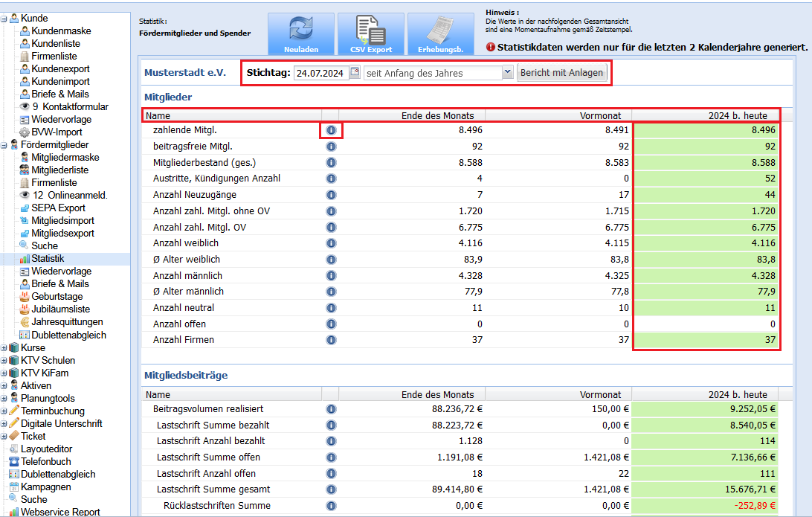
Task: Click info icon for zahlende Mitgl.
Action: tap(332, 130)
